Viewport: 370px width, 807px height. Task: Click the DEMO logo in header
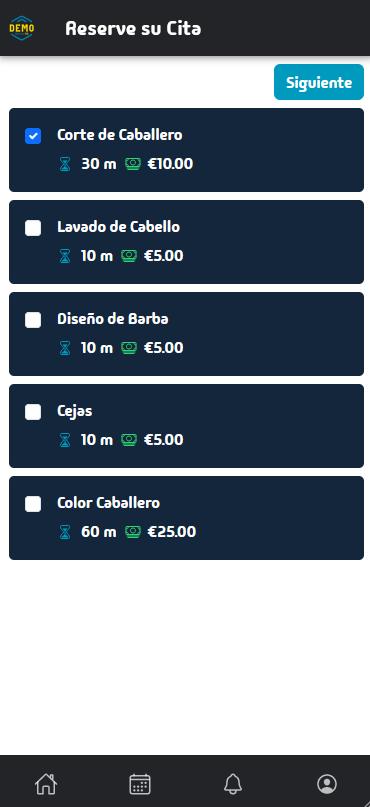(22, 28)
